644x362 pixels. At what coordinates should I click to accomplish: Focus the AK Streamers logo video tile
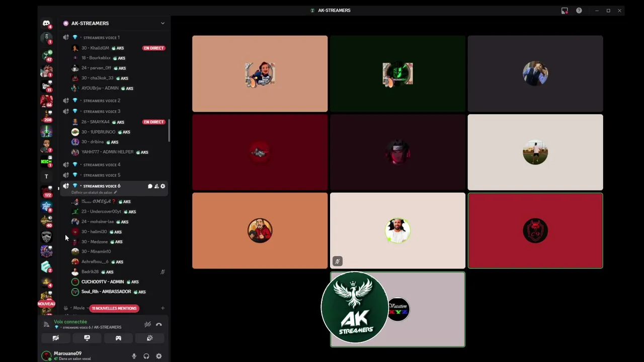[397, 309]
